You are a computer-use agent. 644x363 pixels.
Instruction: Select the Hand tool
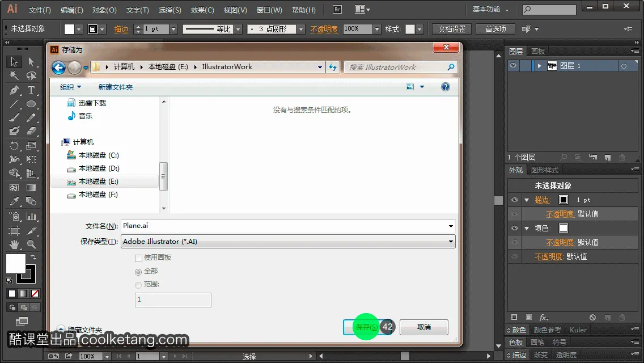point(14,244)
